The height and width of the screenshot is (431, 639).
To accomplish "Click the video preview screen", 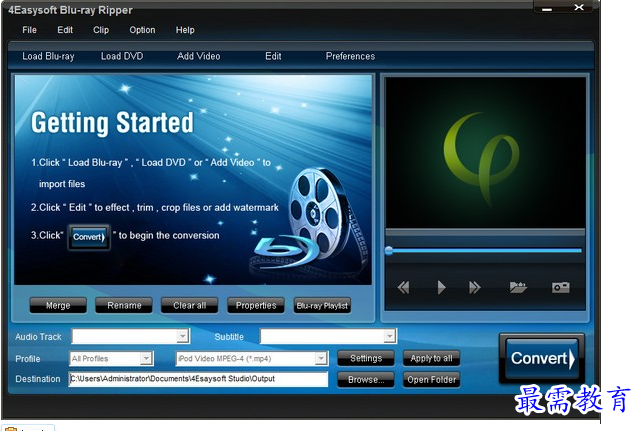I will (x=485, y=153).
